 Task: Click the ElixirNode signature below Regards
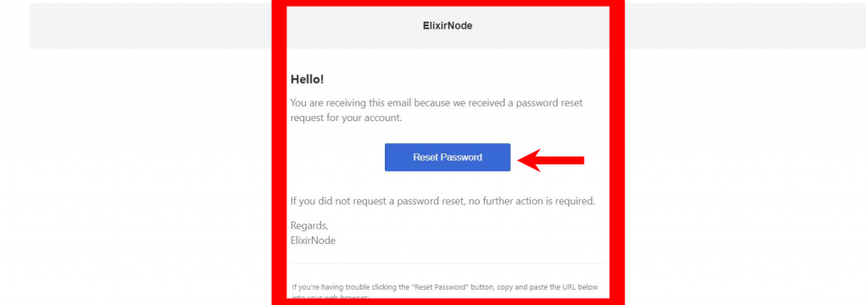[313, 241]
